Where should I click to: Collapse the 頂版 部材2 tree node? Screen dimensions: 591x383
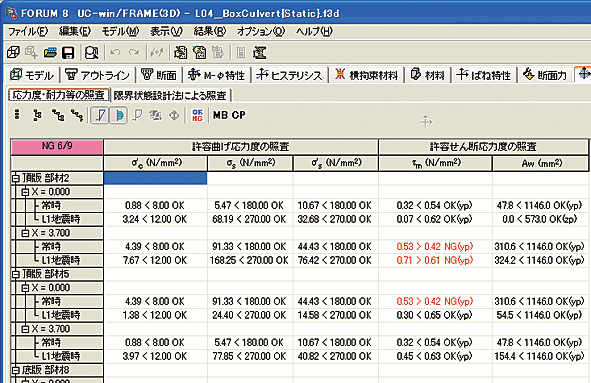coord(16,178)
